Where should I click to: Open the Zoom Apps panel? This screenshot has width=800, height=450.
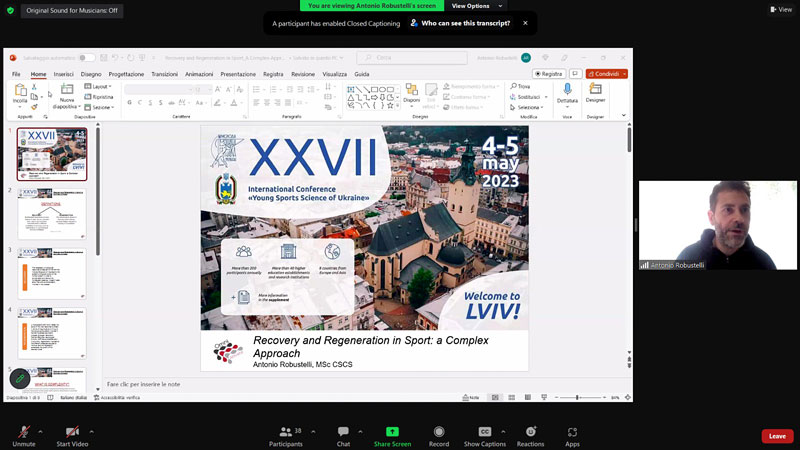572,436
